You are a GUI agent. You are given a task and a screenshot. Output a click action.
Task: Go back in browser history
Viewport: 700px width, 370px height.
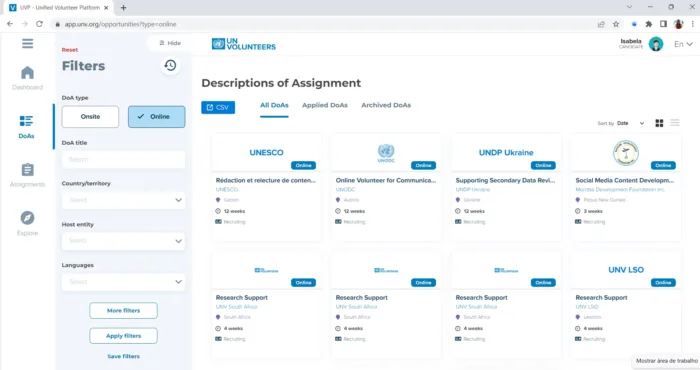point(10,24)
